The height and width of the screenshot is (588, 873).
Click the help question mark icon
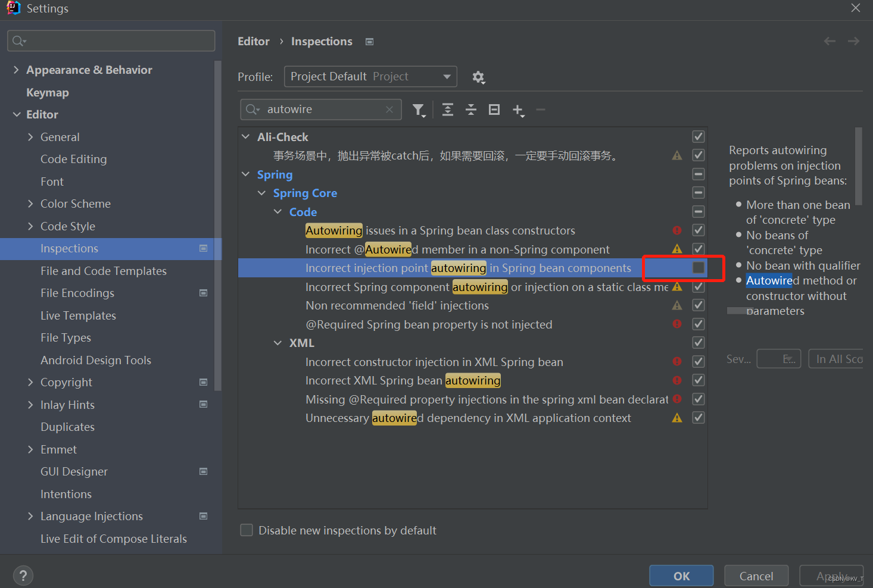23,575
